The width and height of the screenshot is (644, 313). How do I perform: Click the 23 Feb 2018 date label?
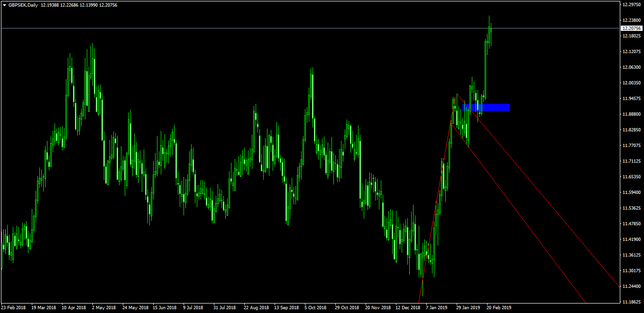[14, 307]
